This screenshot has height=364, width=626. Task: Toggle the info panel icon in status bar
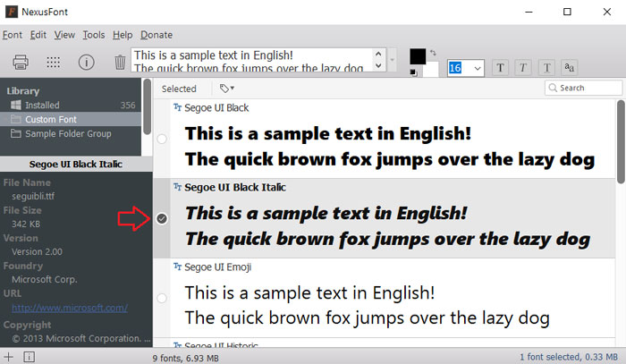click(x=29, y=357)
